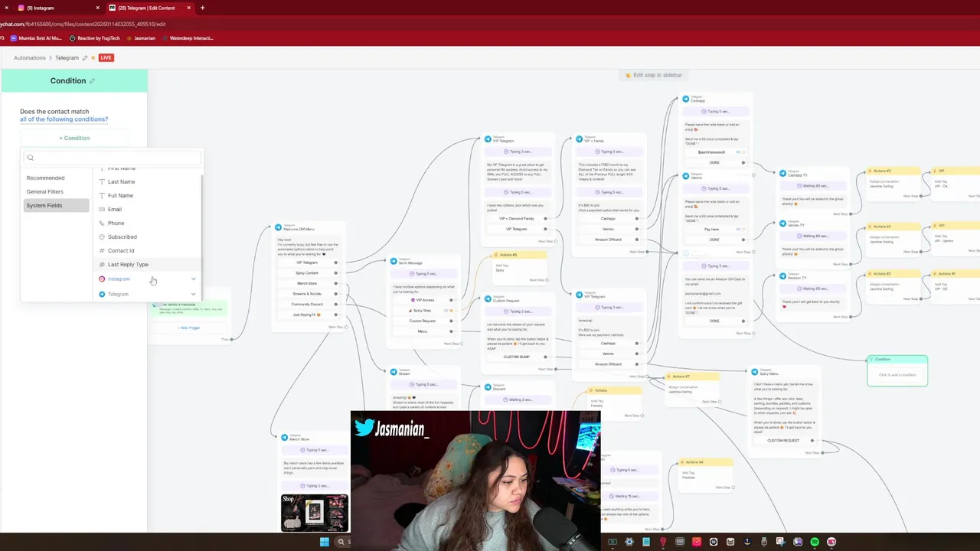
Task: Focus the field search input box
Action: click(113, 158)
